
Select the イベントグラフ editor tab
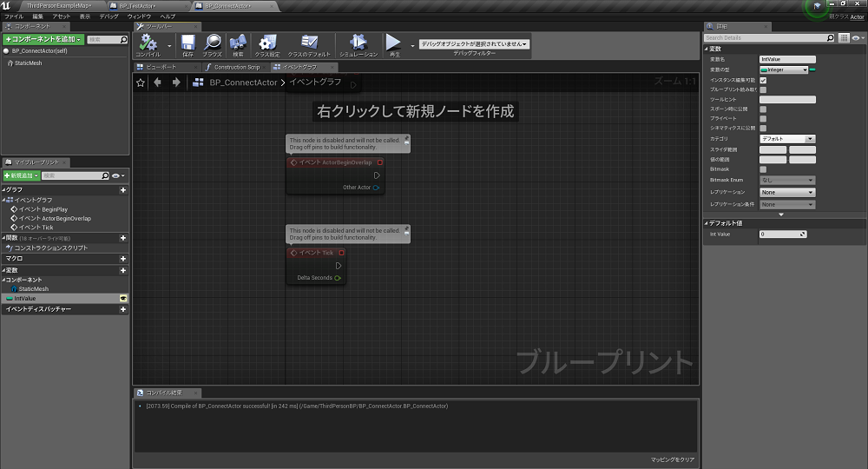coord(303,67)
